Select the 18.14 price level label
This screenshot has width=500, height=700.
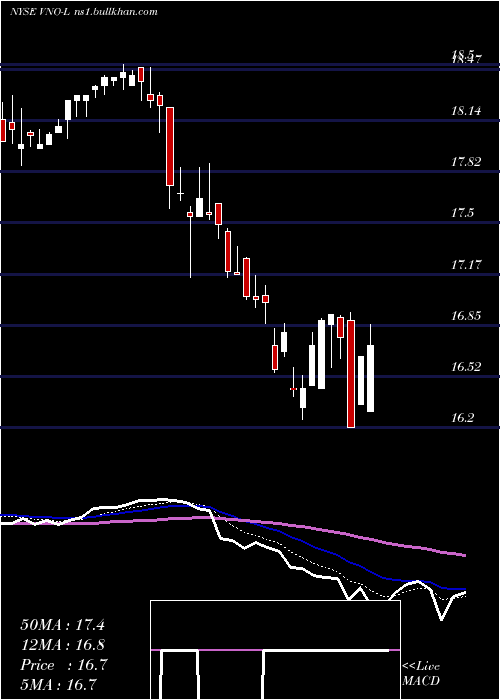point(466,110)
